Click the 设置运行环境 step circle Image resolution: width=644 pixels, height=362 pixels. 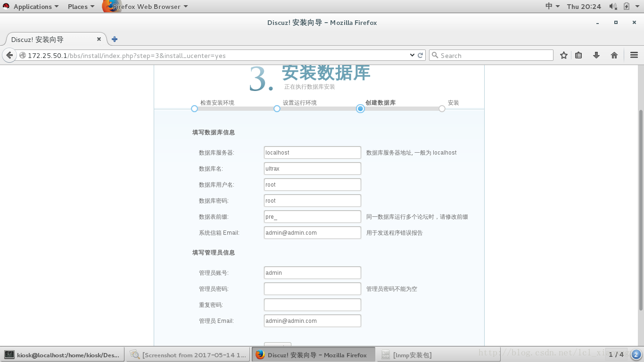tap(277, 109)
